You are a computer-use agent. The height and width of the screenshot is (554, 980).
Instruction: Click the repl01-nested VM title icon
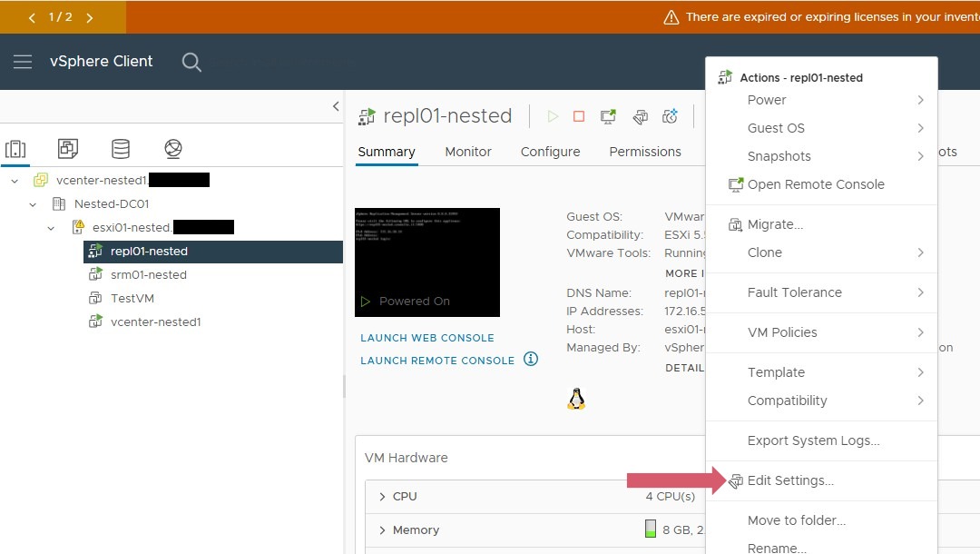[367, 116]
